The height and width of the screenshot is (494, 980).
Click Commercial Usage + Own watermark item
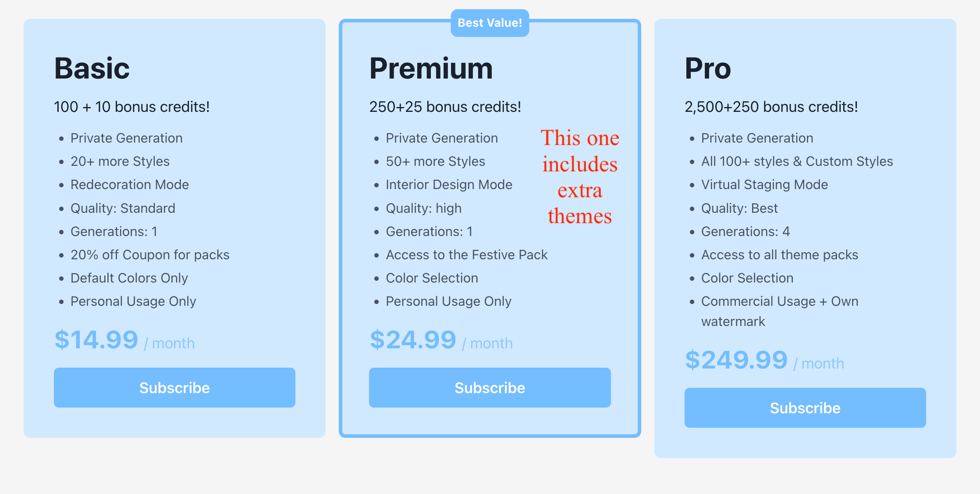(x=780, y=311)
